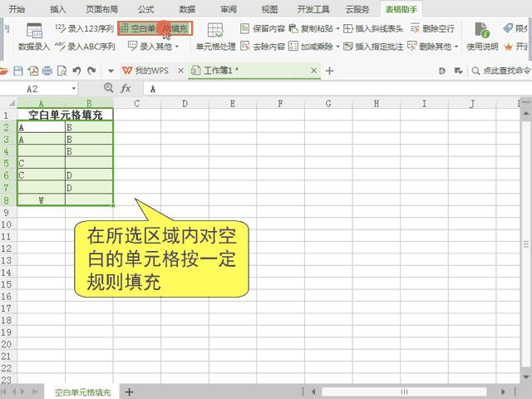Image resolution: width=532 pixels, height=399 pixels.
Task: Click 去除内容 remove content button
Action: [x=262, y=47]
